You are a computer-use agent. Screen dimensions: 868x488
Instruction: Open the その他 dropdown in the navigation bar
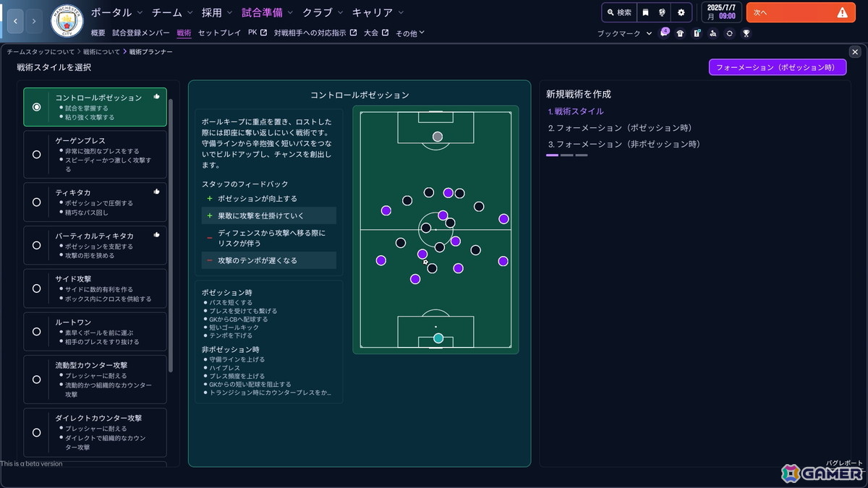coord(409,32)
